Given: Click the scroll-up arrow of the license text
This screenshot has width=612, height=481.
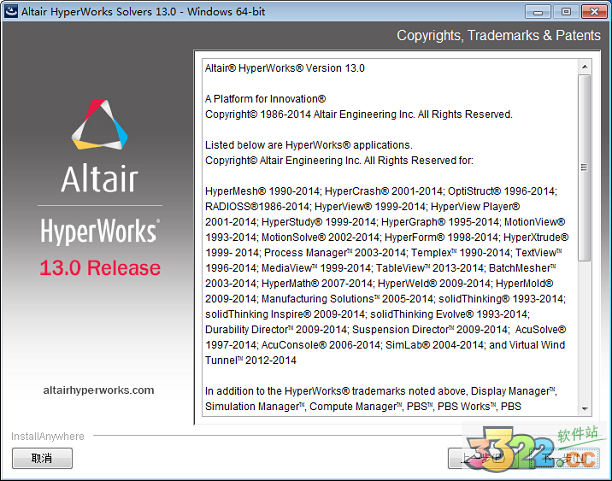Looking at the screenshot, I should tap(584, 67).
